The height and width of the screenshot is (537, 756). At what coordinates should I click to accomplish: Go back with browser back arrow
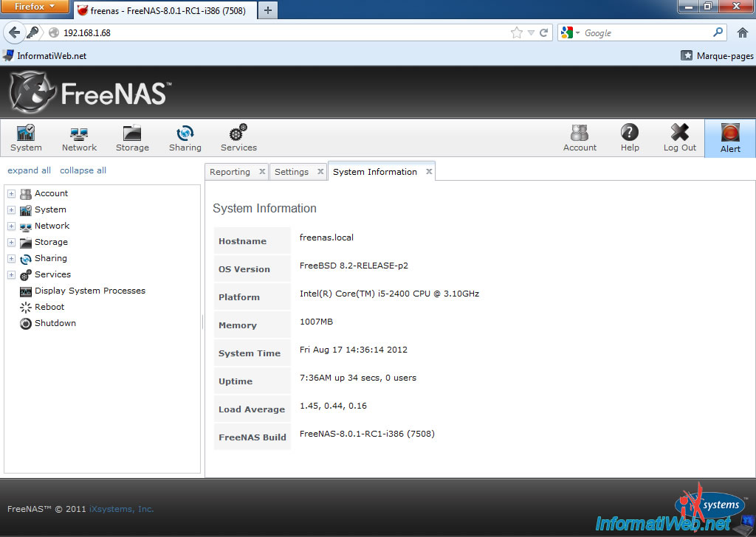click(x=15, y=32)
